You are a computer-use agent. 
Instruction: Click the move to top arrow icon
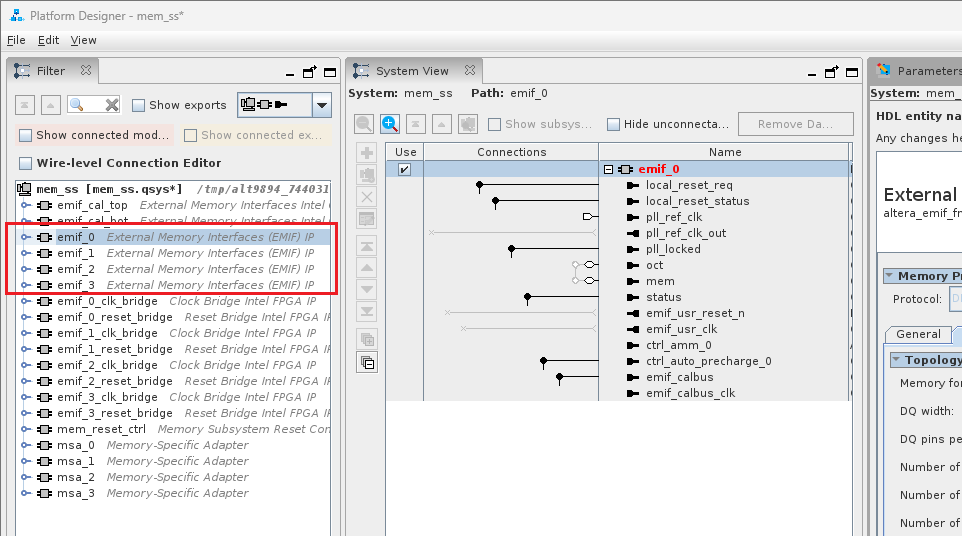coord(367,246)
